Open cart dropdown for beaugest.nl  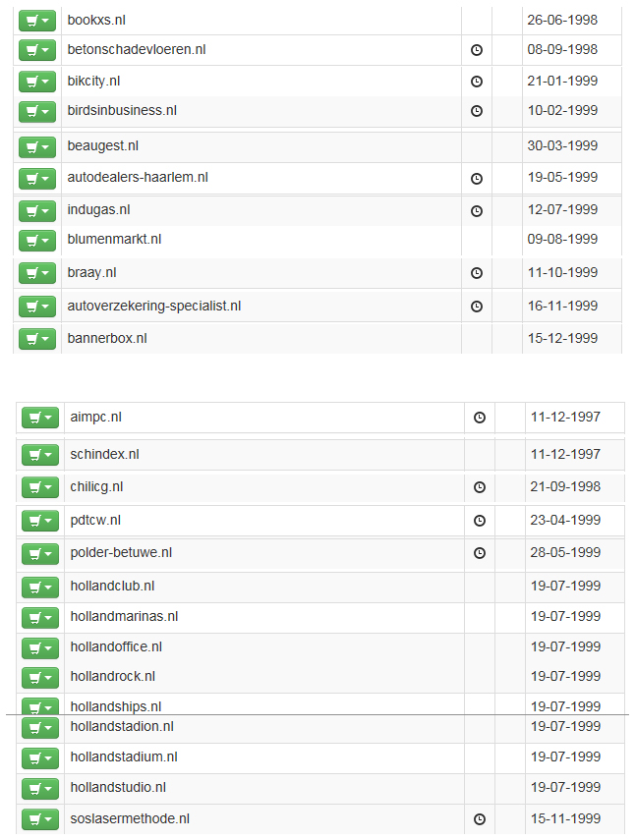coord(37,146)
